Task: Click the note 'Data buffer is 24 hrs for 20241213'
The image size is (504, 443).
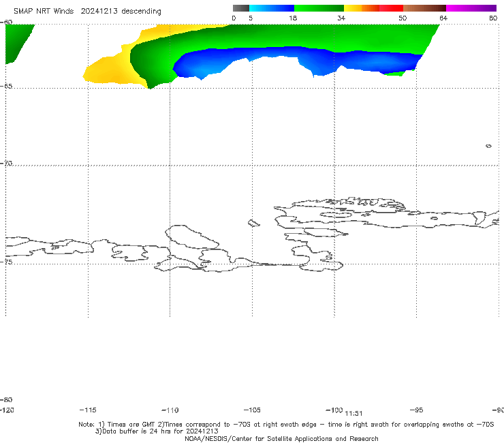Action: 157,431
